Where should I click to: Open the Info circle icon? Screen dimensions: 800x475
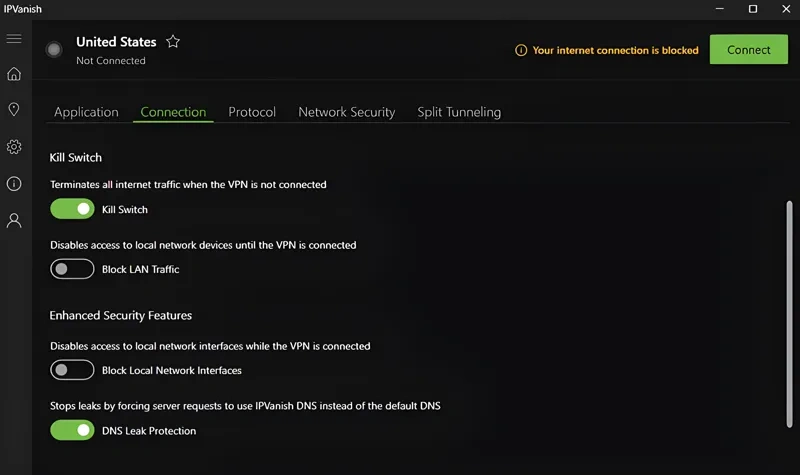point(14,184)
